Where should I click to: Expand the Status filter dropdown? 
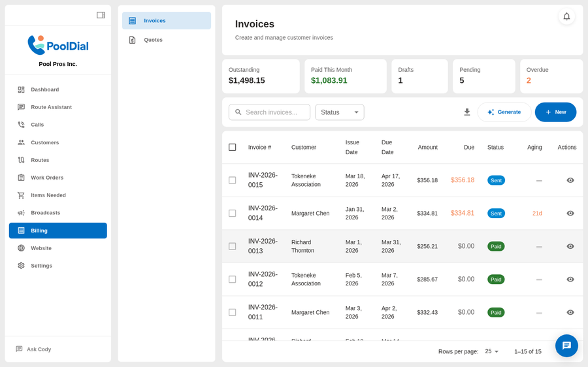coord(339,112)
